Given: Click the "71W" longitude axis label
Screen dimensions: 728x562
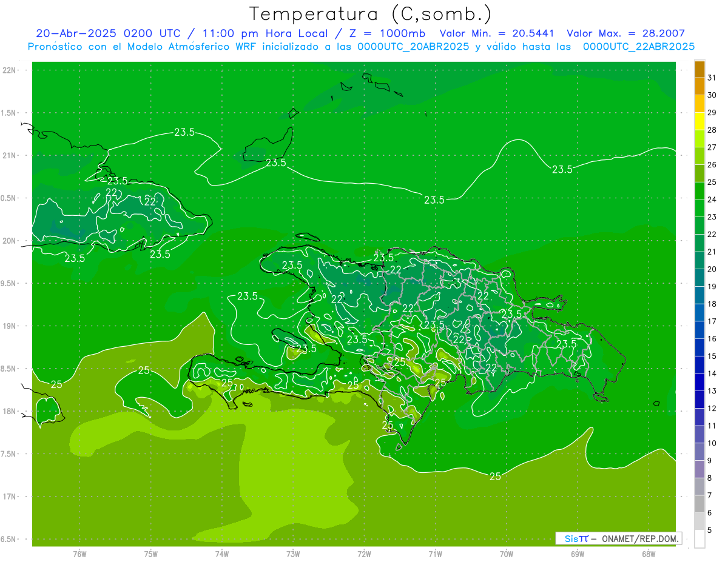Looking at the screenshot, I should point(435,554).
